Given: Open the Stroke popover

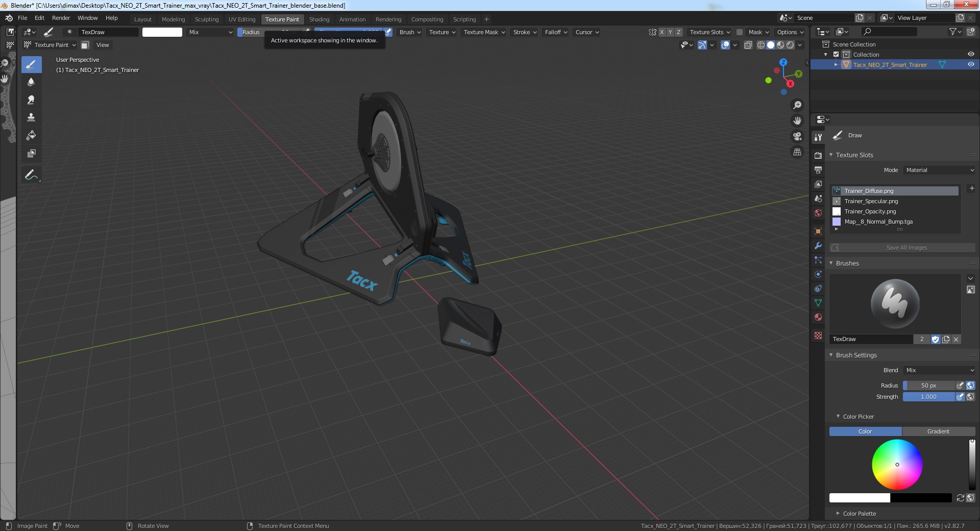Looking at the screenshot, I should [x=525, y=32].
